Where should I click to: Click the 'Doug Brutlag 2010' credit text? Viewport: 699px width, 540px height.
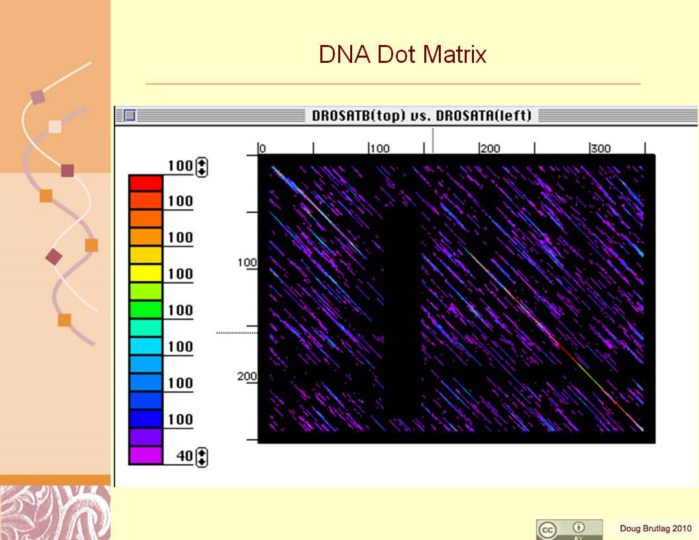click(653, 528)
